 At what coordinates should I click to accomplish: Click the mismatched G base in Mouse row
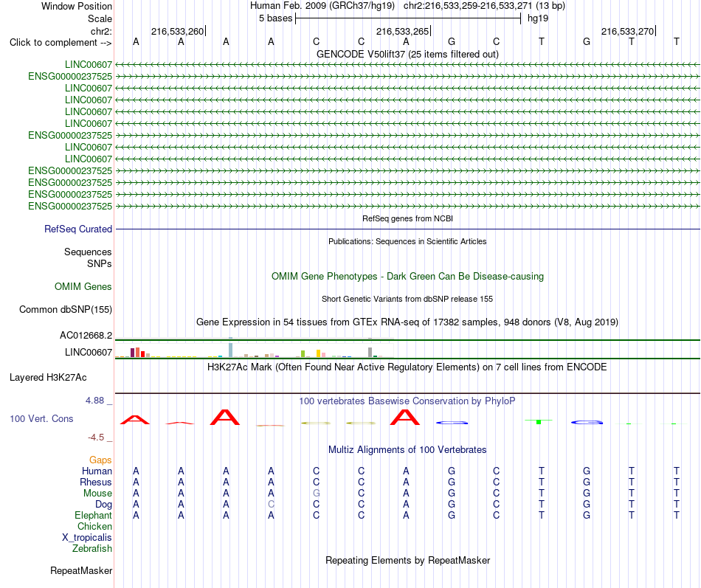(x=316, y=494)
